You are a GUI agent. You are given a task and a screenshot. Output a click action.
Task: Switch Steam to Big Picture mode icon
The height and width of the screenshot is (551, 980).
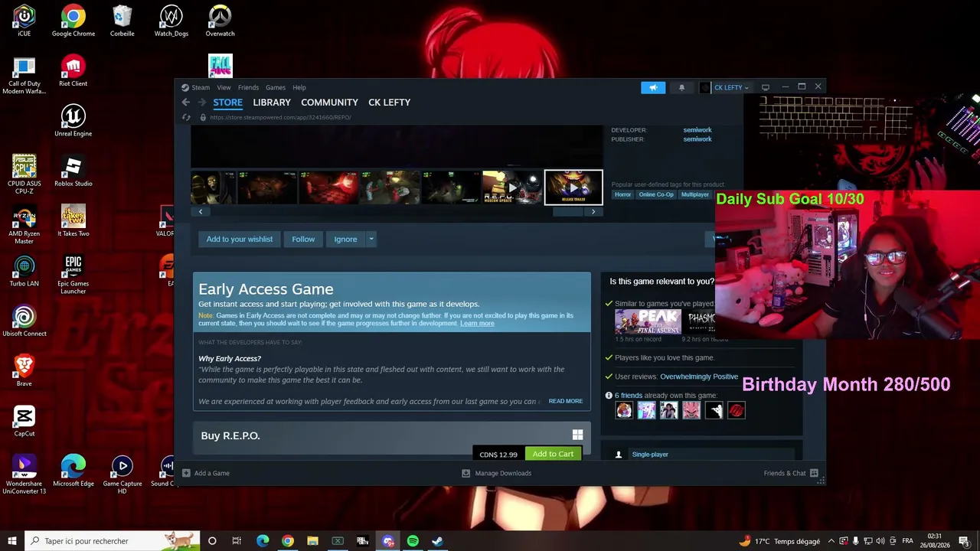[x=765, y=87]
